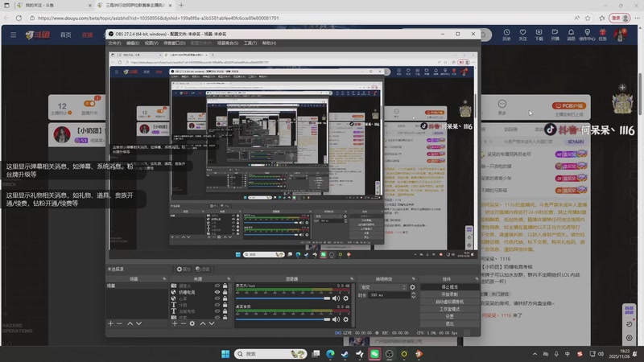Screen dimensions: 644x362
Task: Open WeChat from the taskbar
Action: [x=374, y=354]
